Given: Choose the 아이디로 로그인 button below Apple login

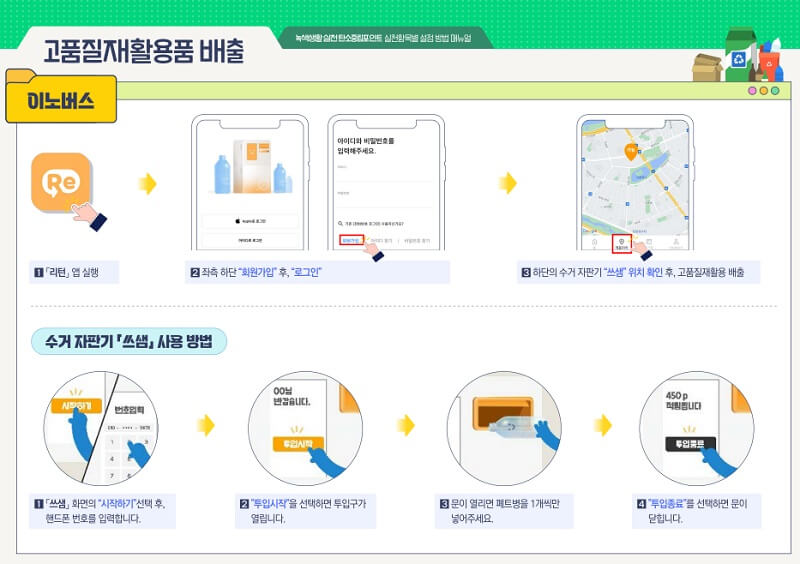Looking at the screenshot, I should 250,240.
